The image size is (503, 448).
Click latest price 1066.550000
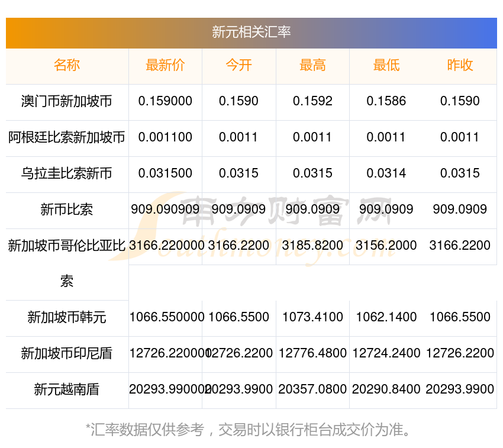coord(167,317)
